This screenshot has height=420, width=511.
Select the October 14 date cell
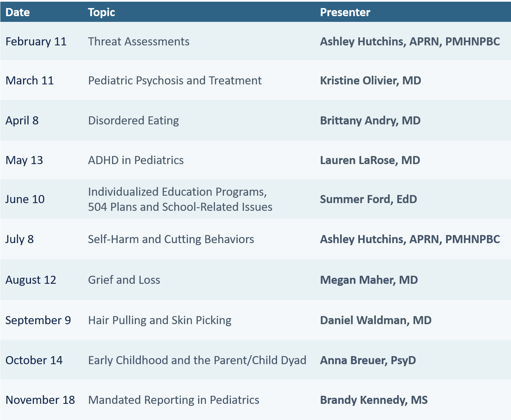34,360
